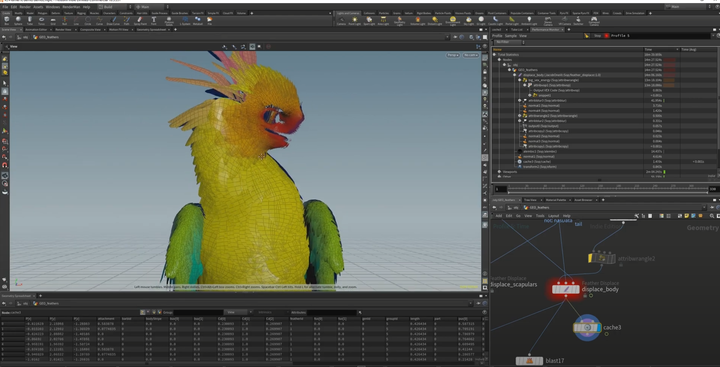The width and height of the screenshot is (720, 367).
Task: Collapse the Nodes tree row
Action: tap(500, 60)
